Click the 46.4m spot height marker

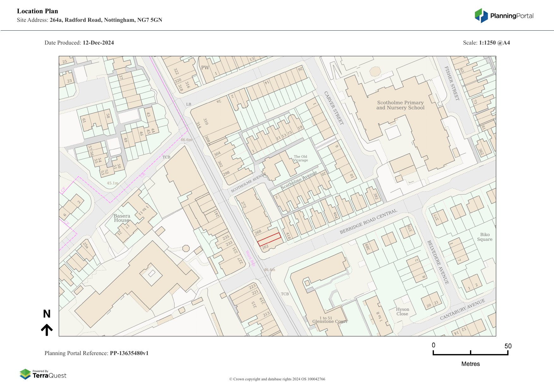pos(269,270)
